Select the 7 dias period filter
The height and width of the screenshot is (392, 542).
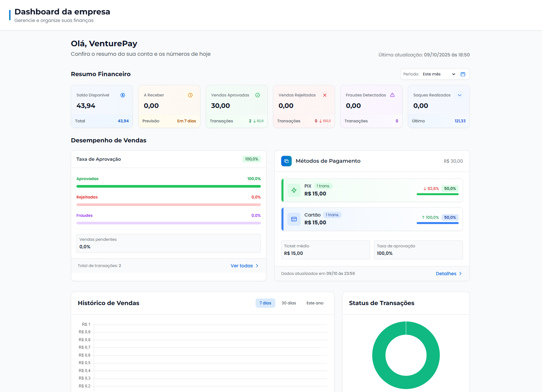coord(265,303)
